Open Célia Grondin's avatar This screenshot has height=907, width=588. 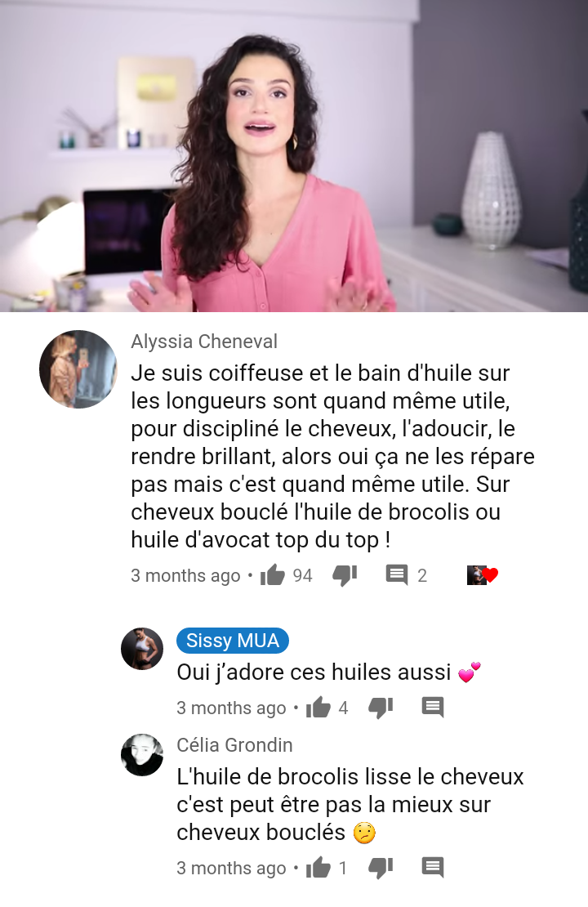[x=142, y=755]
